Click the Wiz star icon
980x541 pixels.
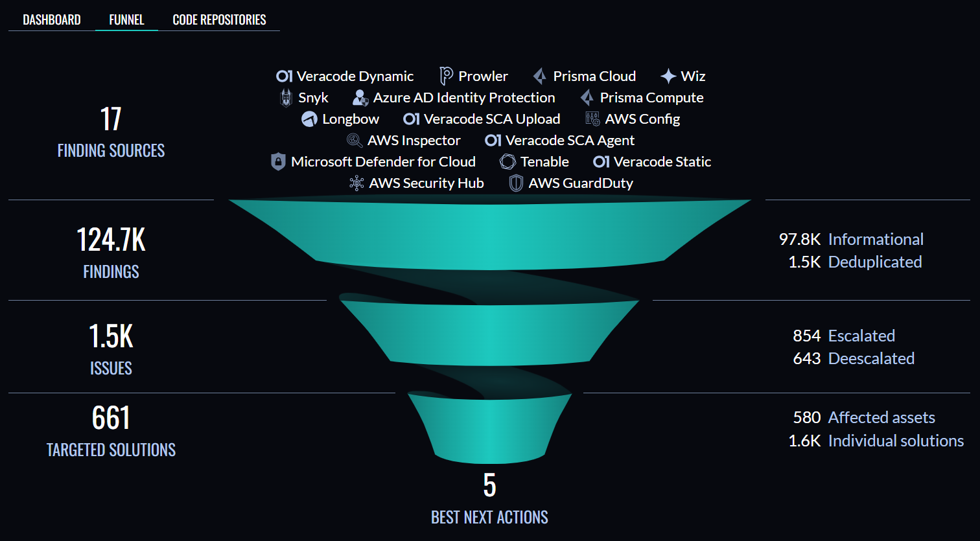pos(668,76)
